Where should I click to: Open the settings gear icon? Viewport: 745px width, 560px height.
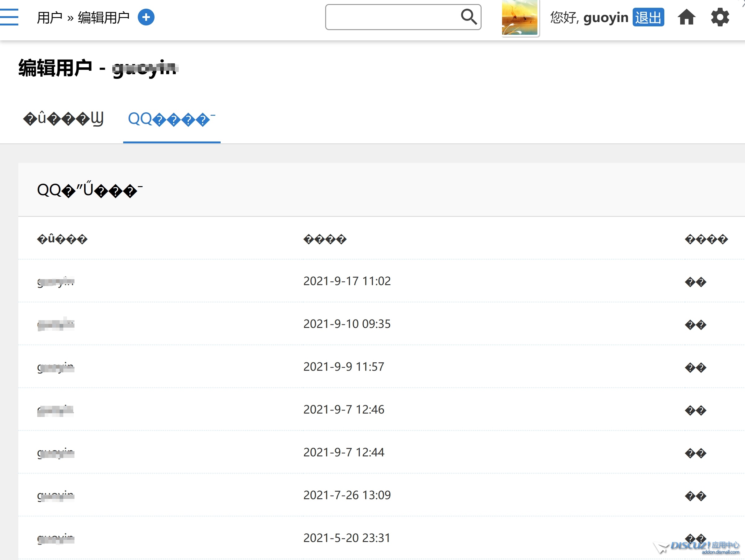click(720, 17)
